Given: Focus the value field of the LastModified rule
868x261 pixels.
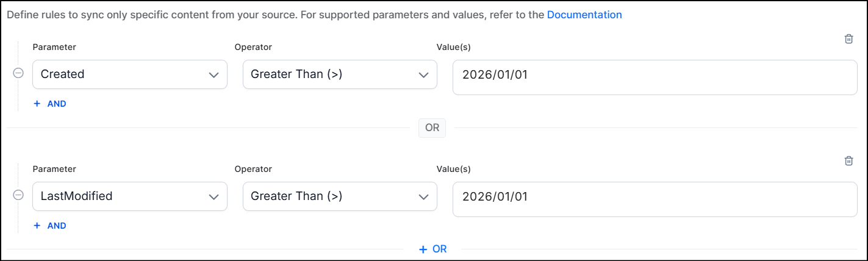Looking at the screenshot, I should coord(655,199).
